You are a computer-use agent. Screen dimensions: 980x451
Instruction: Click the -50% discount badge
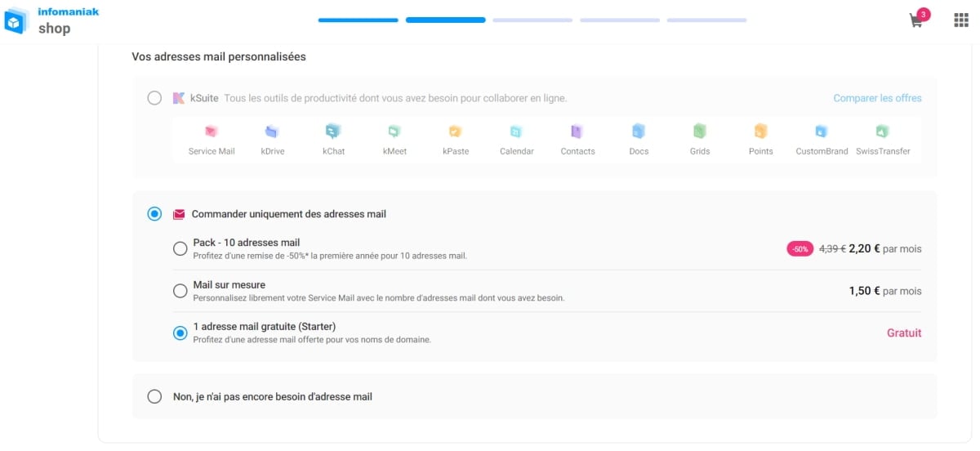800,248
